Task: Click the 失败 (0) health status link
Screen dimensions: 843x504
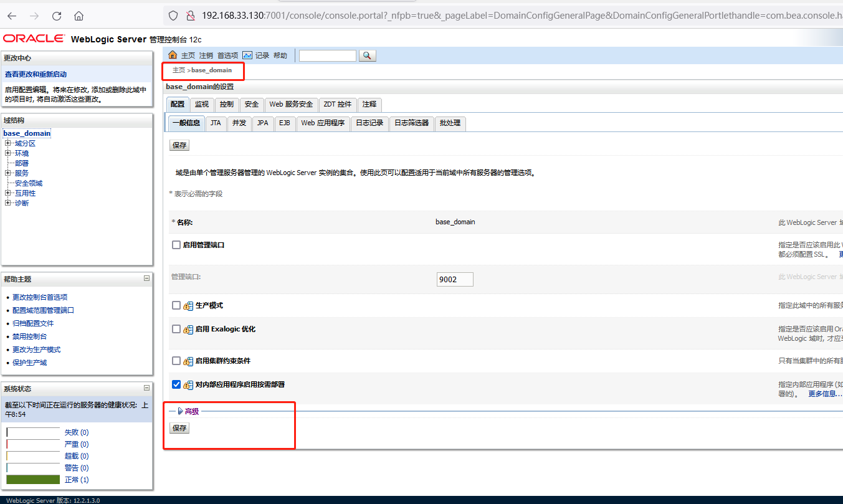Action: pos(77,432)
